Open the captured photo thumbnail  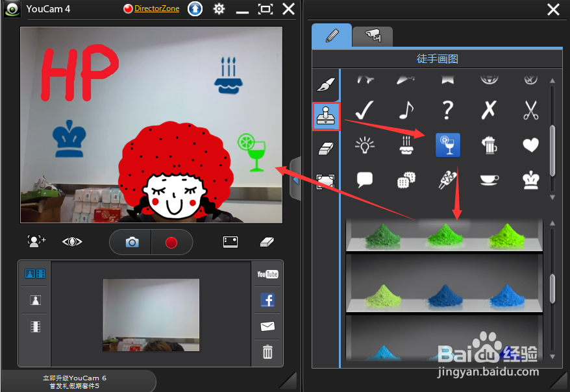coord(151,315)
